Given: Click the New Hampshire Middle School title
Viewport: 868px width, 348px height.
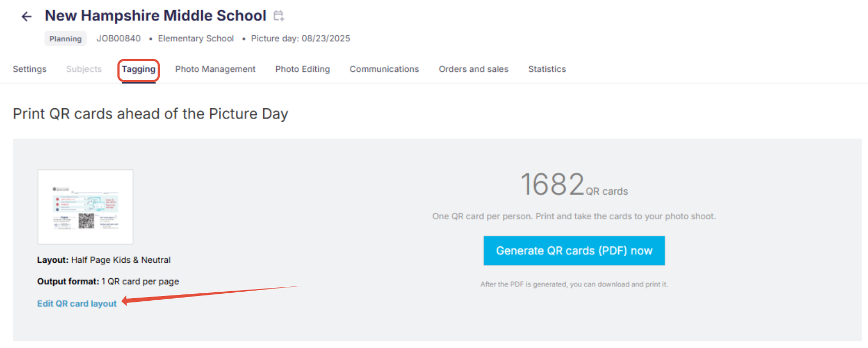Looking at the screenshot, I should click(x=155, y=16).
